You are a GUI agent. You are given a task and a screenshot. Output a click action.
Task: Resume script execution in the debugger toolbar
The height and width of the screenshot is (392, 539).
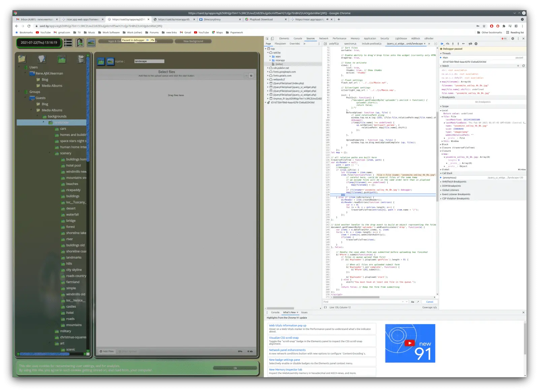pyautogui.click(x=442, y=44)
